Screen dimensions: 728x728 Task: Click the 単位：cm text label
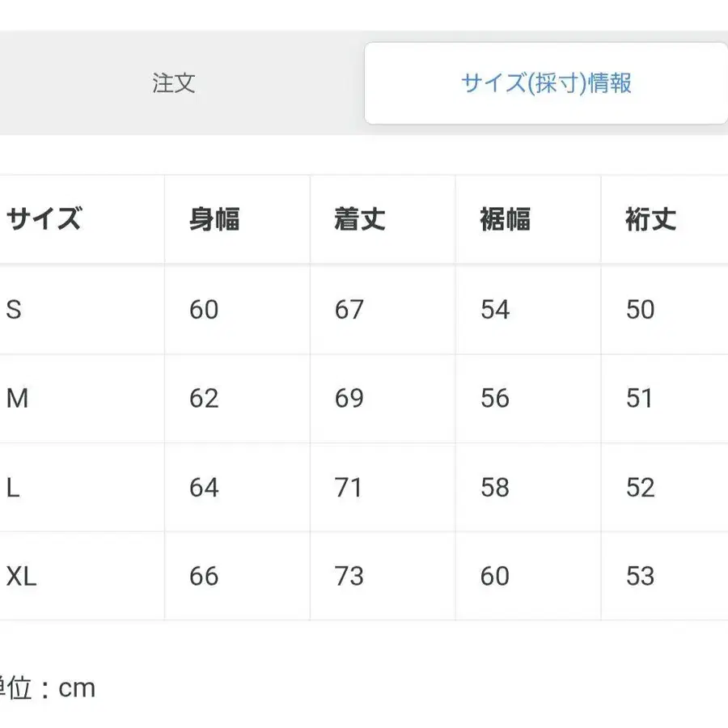click(x=49, y=688)
